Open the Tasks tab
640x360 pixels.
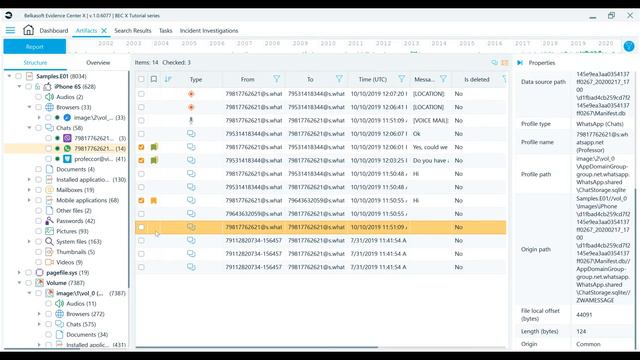click(165, 31)
